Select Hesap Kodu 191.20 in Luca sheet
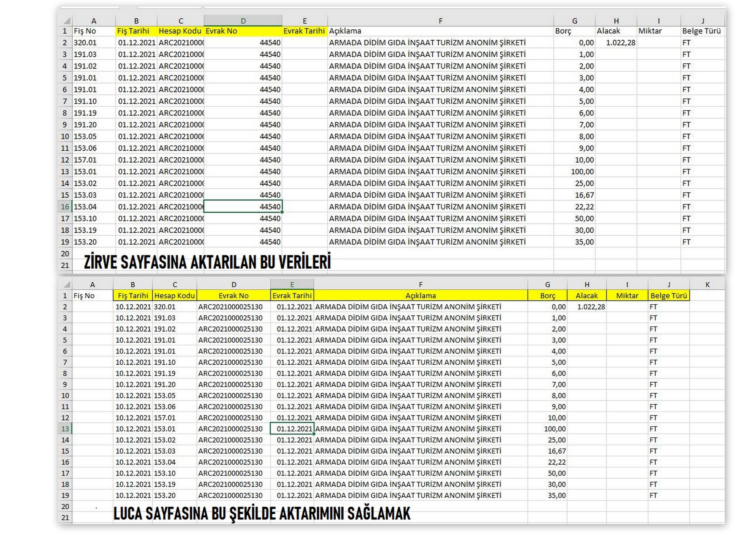This screenshot has height=535, width=756. click(175, 384)
